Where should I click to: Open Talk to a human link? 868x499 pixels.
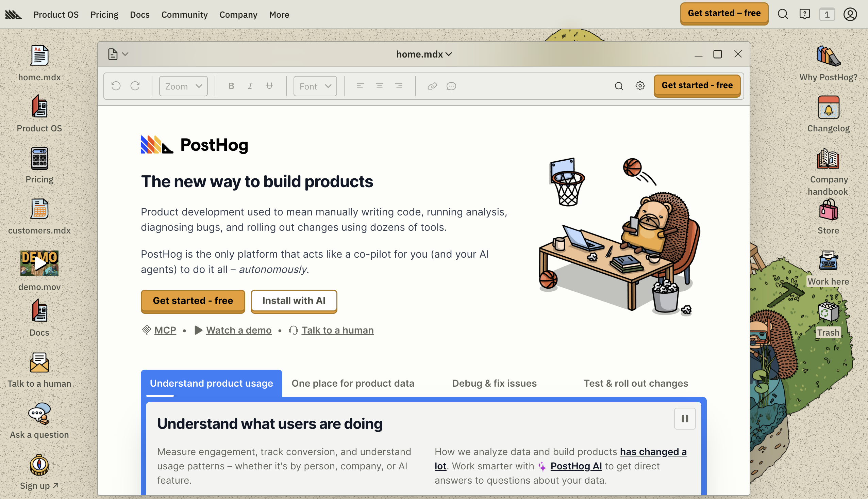(x=337, y=330)
